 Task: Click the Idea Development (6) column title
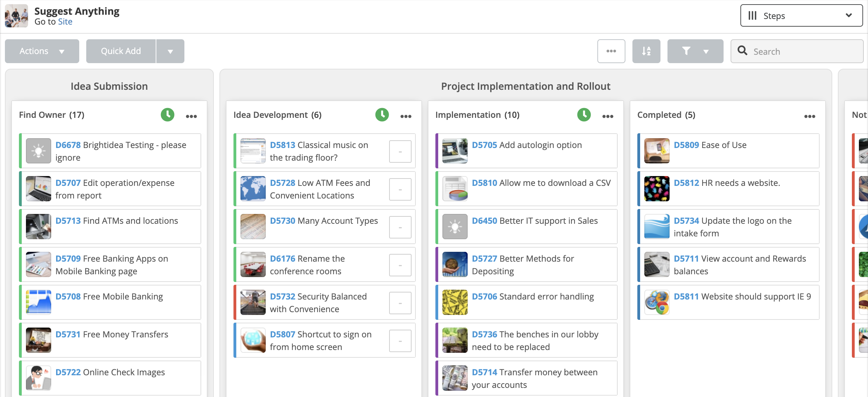(277, 115)
